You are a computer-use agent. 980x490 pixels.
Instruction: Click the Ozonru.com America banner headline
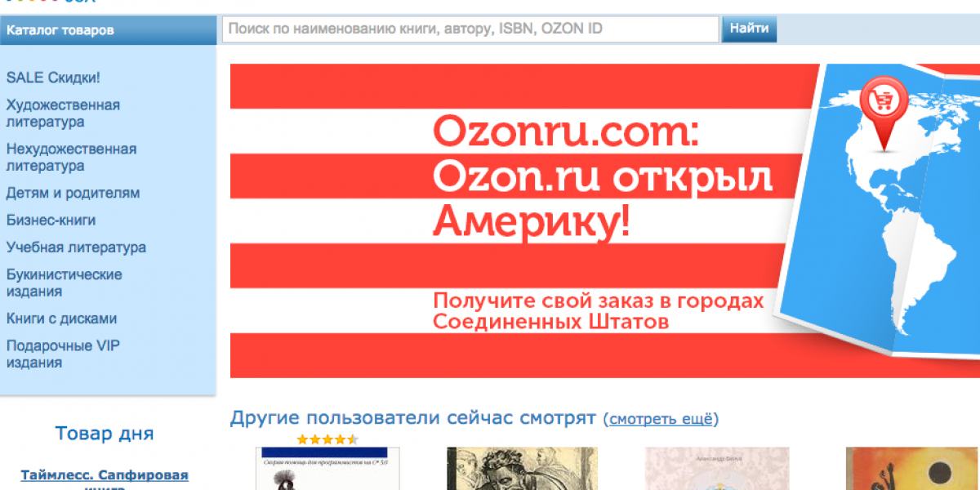pyautogui.click(x=602, y=176)
